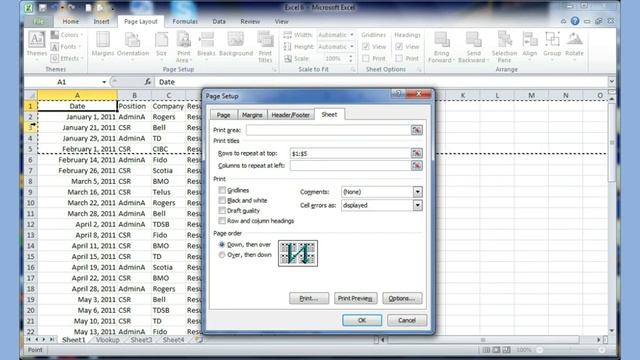Enable the Draft quality checkbox
This screenshot has width=640, height=360.
point(222,211)
